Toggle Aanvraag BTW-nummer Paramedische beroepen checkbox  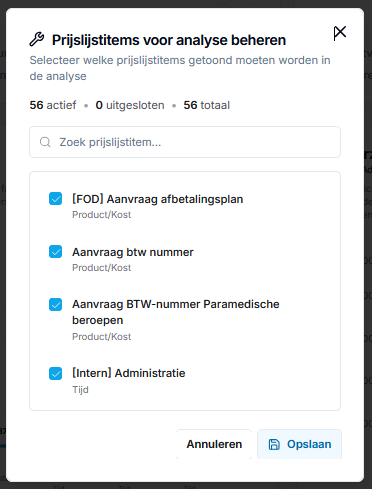click(55, 304)
